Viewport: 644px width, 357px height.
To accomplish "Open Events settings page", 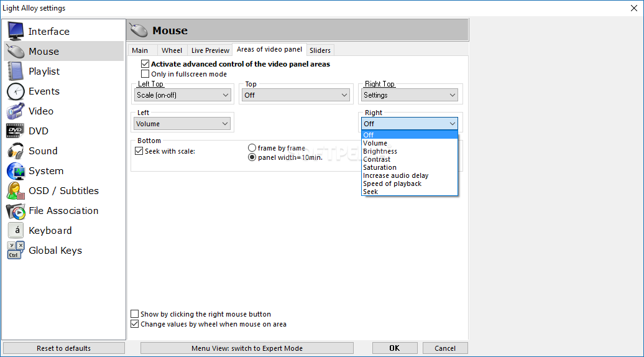I will pyautogui.click(x=64, y=91).
